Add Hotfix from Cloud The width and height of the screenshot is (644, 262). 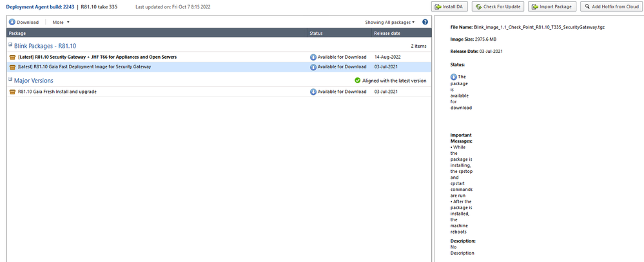(612, 6)
